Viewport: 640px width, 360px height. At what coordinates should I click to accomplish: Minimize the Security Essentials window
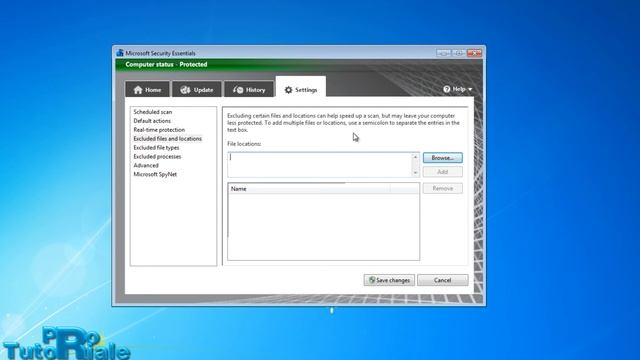tap(443, 53)
